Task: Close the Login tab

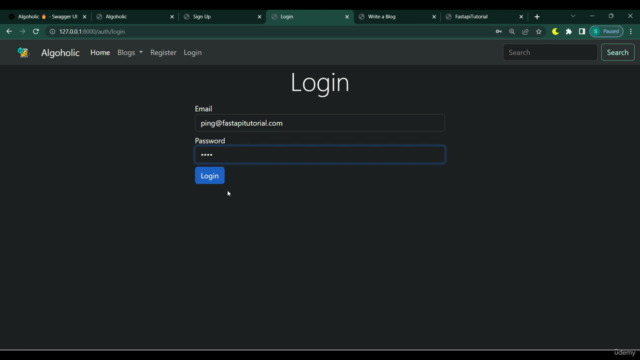Action: [347, 17]
